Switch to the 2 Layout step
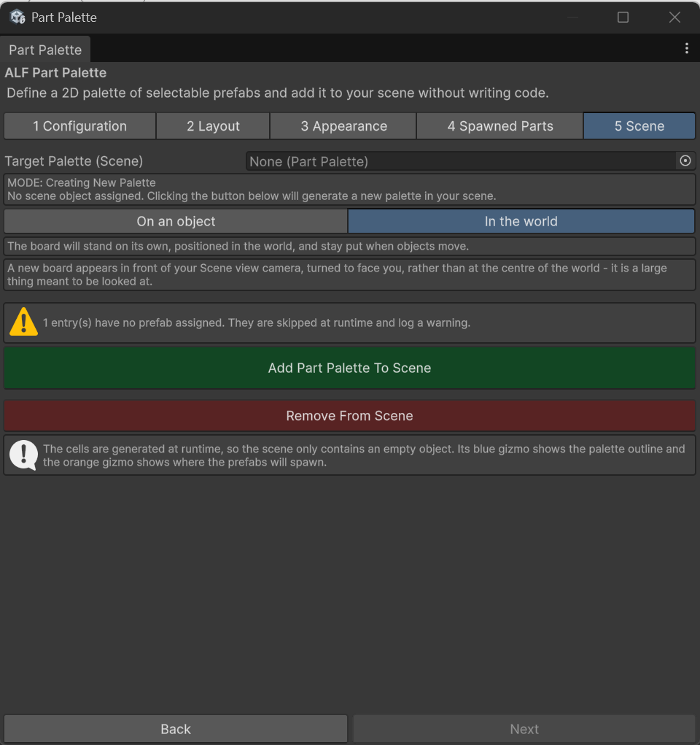The width and height of the screenshot is (700, 745). coord(213,126)
